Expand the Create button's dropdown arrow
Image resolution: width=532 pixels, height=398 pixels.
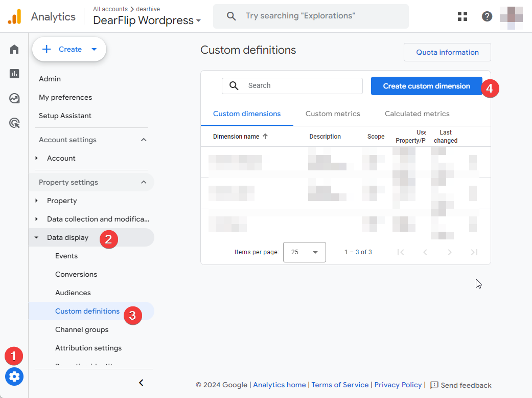tap(94, 49)
